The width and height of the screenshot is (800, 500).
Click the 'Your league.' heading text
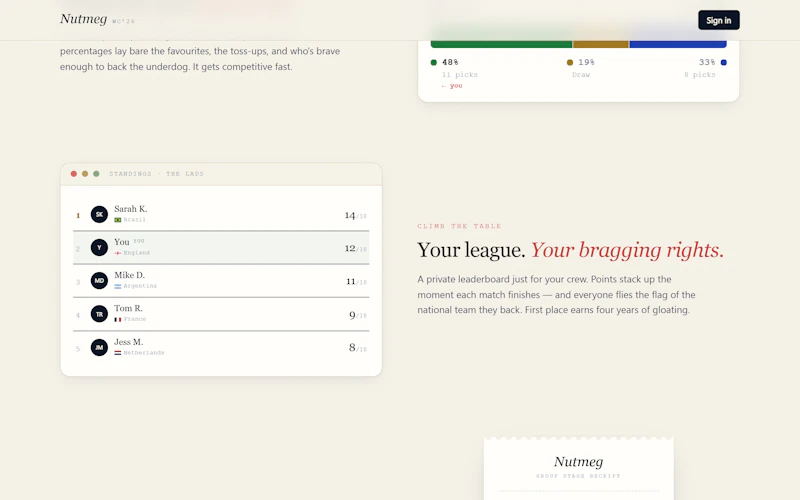[471, 250]
